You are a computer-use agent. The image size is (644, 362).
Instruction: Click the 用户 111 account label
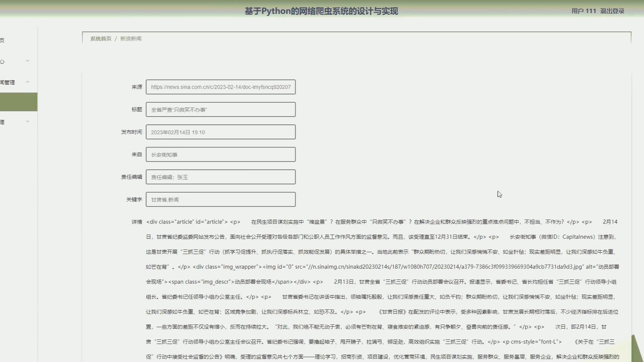[x=584, y=11]
